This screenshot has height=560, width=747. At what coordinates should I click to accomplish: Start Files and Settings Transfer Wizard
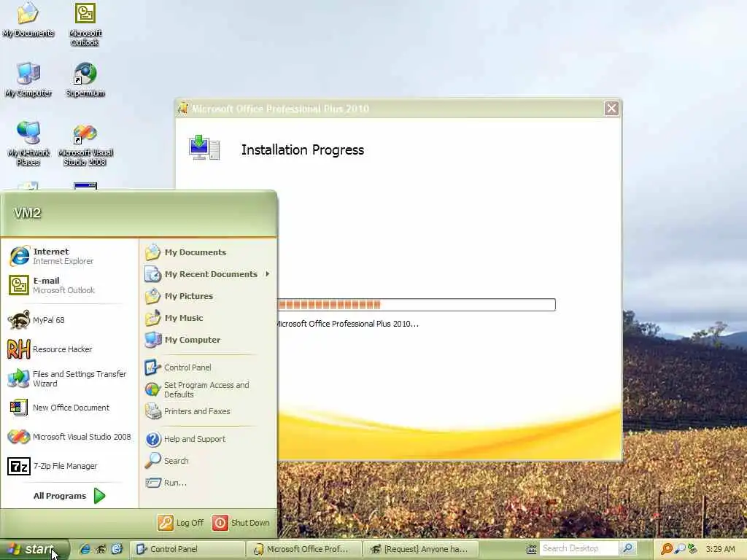(x=69, y=378)
